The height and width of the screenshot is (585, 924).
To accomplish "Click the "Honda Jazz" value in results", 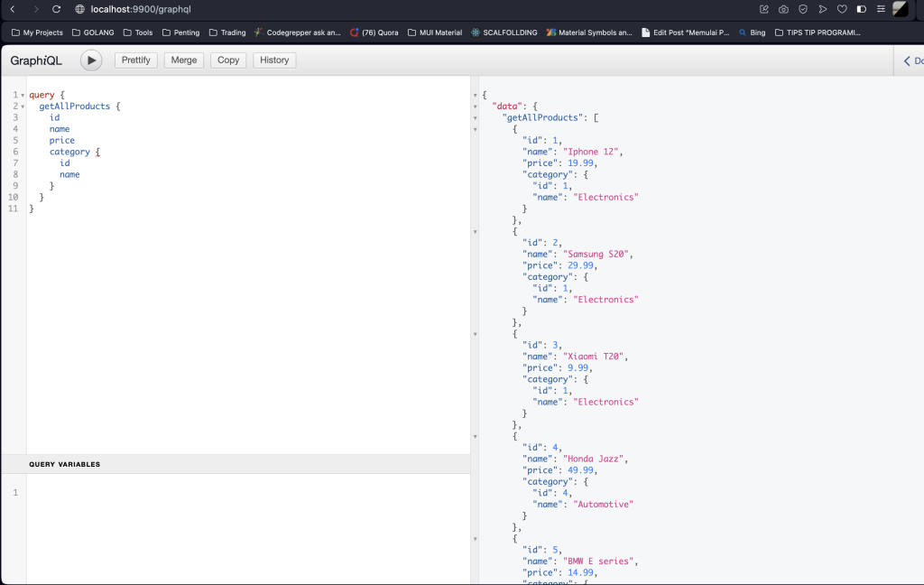I will pos(594,459).
